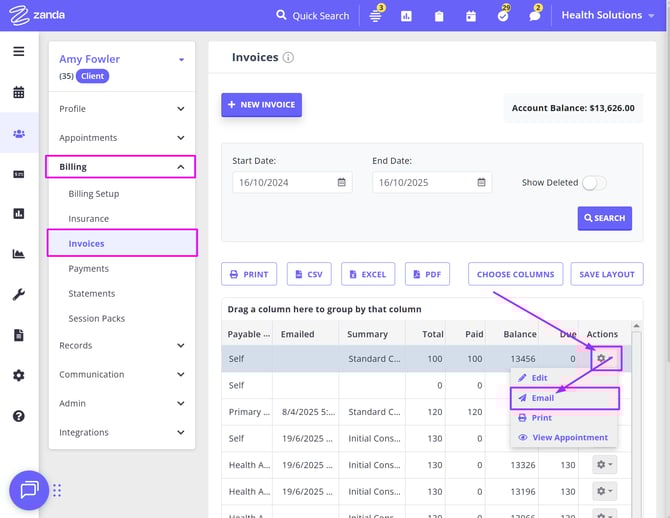The width and height of the screenshot is (670, 518).
Task: Open tasks checkmark icon with badge 29
Action: tap(502, 16)
